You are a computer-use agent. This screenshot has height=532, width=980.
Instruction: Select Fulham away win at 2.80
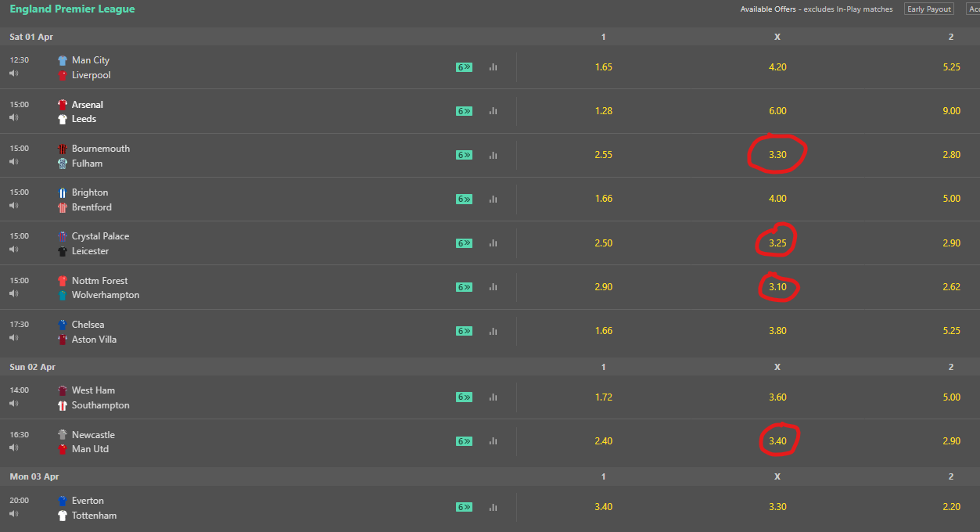click(x=951, y=155)
